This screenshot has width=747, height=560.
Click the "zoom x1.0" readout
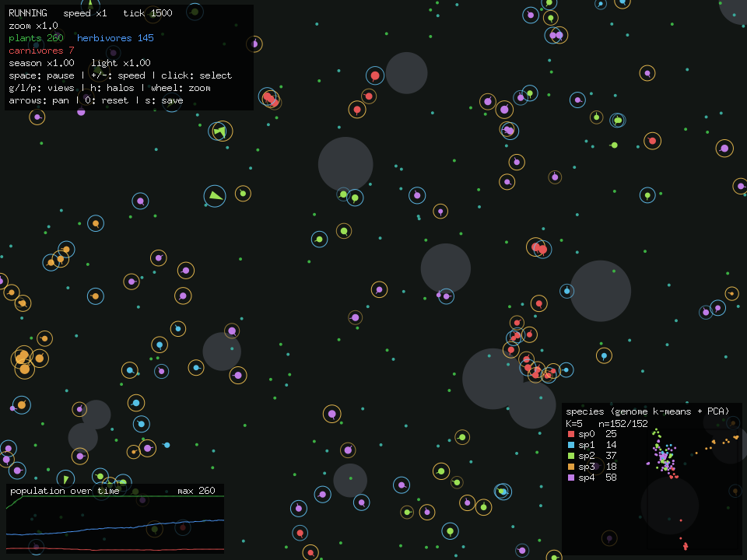pyautogui.click(x=33, y=26)
